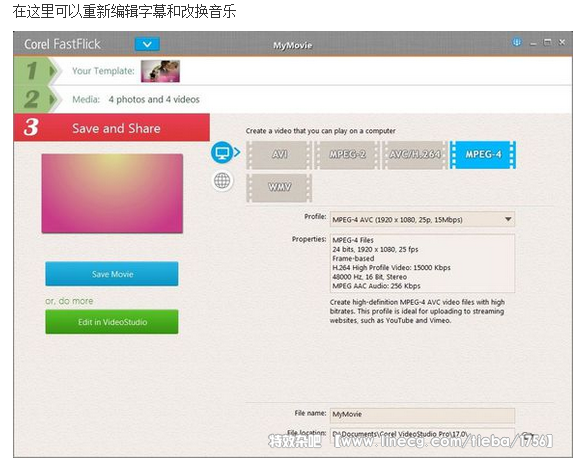Click the File name input field
The height and width of the screenshot is (458, 583).
422,415
